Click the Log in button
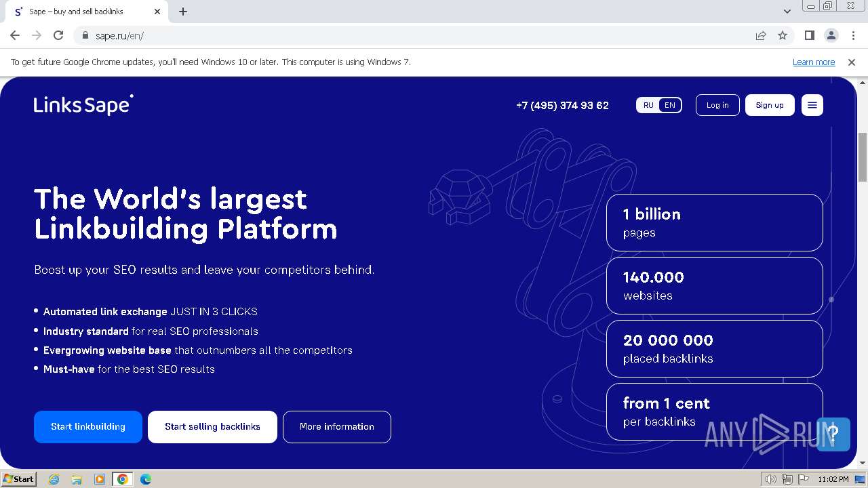The image size is (868, 488). (717, 105)
